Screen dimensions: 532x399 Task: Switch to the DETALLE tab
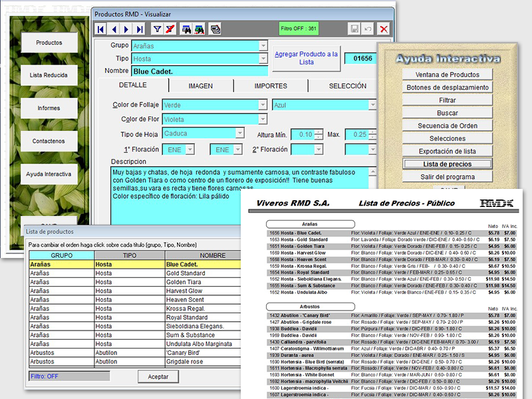pyautogui.click(x=133, y=85)
